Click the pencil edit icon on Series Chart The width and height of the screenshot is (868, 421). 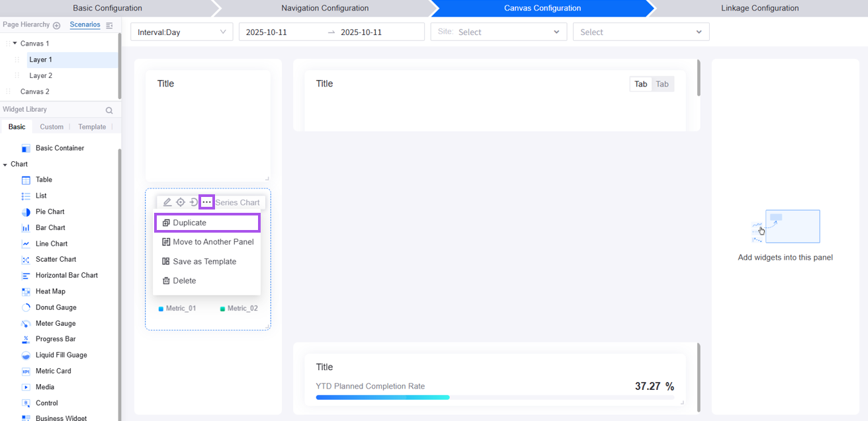167,202
